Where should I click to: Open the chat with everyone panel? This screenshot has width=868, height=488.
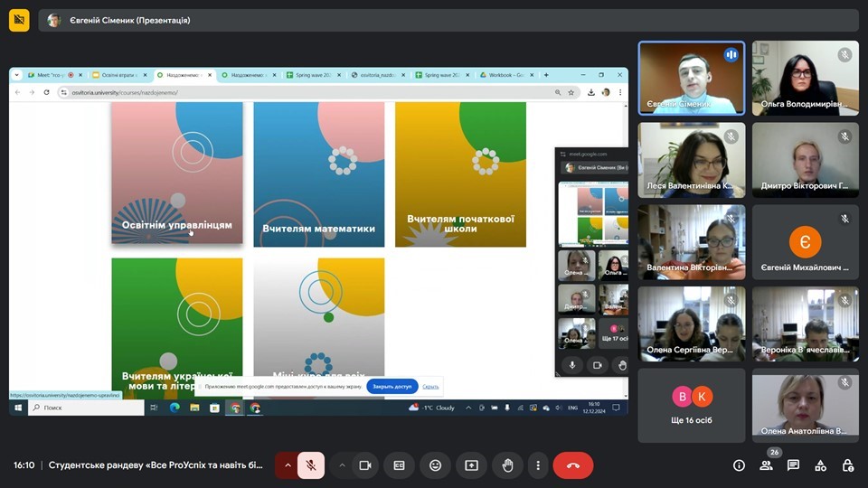[793, 465]
